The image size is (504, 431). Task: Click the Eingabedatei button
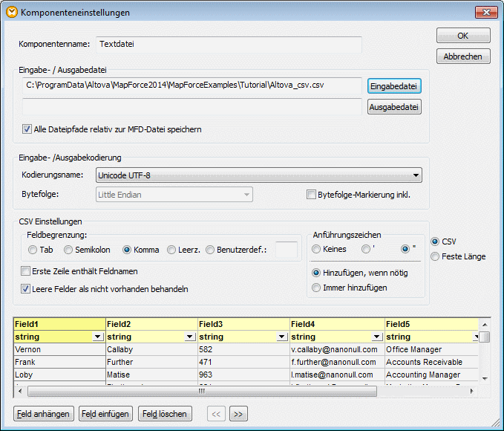click(394, 86)
